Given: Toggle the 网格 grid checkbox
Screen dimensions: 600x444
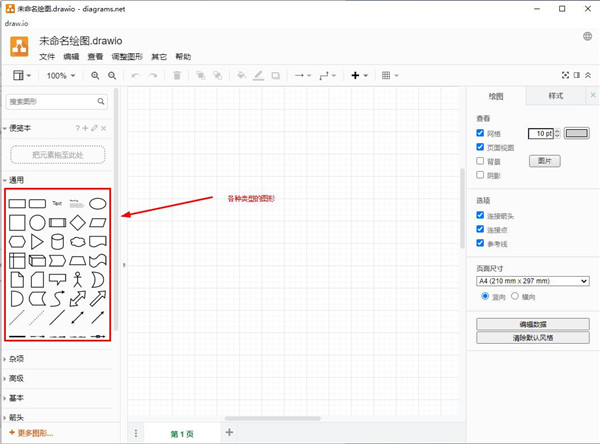Looking at the screenshot, I should coord(481,132).
